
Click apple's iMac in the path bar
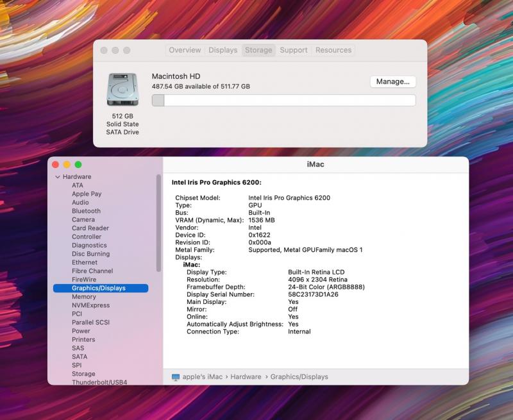pos(202,377)
